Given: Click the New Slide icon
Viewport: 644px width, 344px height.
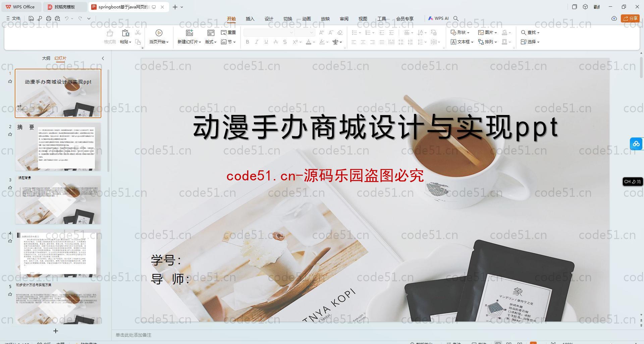Looking at the screenshot, I should click(x=190, y=33).
